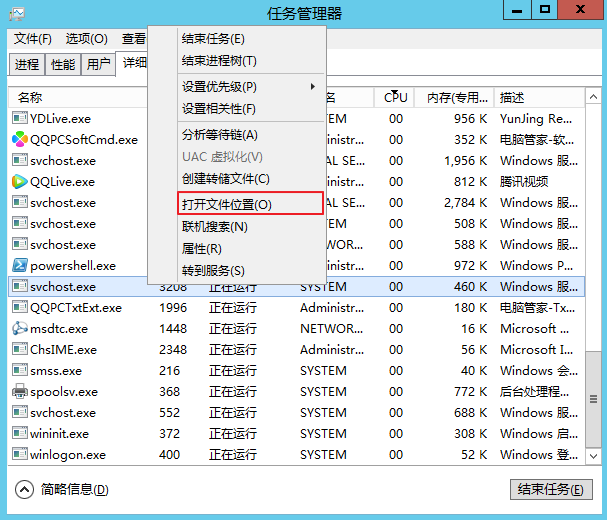Switch to the 性能 tab
This screenshot has height=520, width=607.
pos(62,64)
